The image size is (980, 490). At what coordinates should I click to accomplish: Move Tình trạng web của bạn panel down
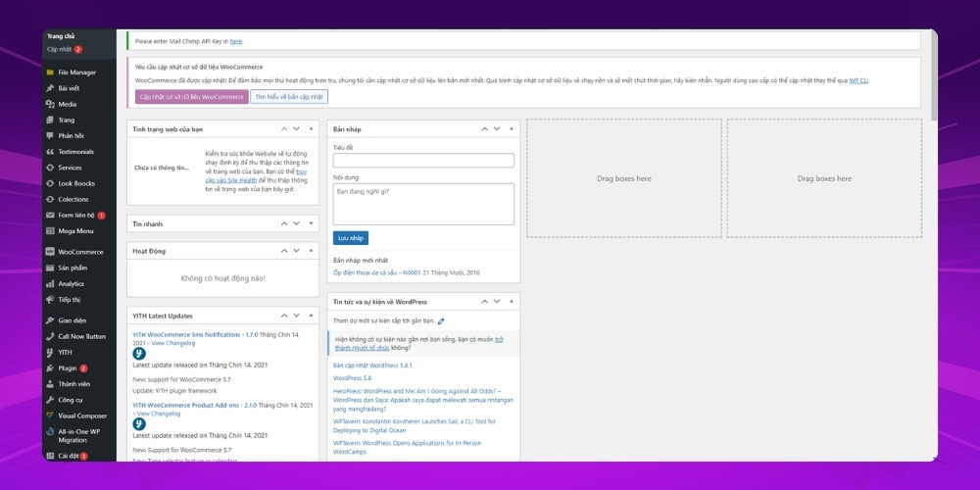(296, 128)
